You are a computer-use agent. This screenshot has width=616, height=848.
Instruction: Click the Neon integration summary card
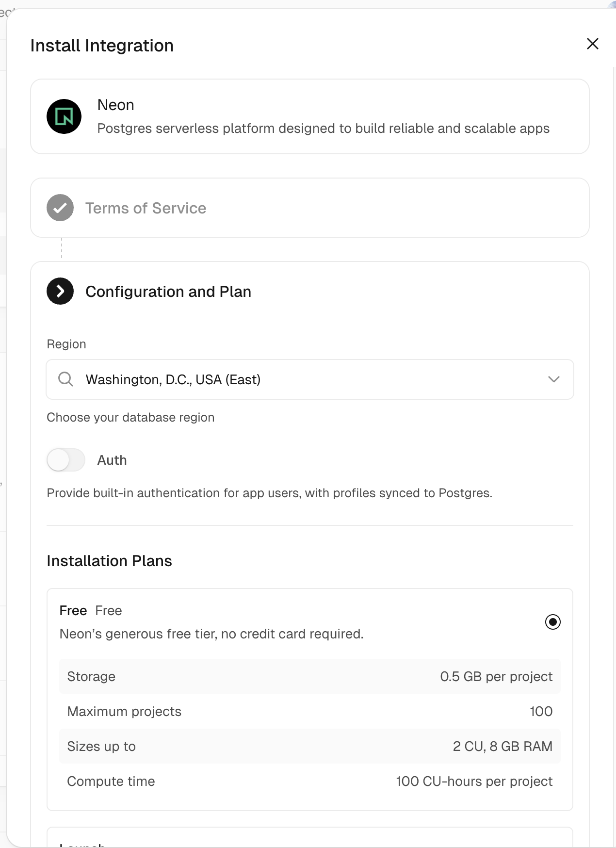pos(310,116)
